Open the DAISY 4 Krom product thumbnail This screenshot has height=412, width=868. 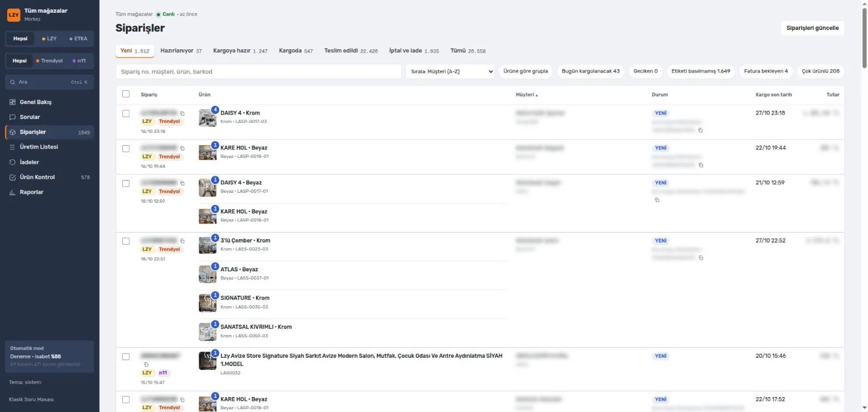208,117
